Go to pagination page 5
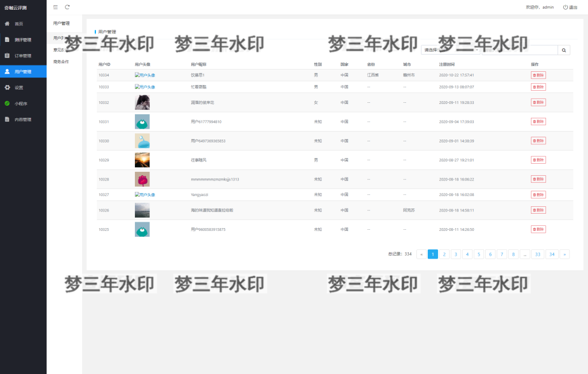Screen dimensions: 588x374 coord(479,255)
